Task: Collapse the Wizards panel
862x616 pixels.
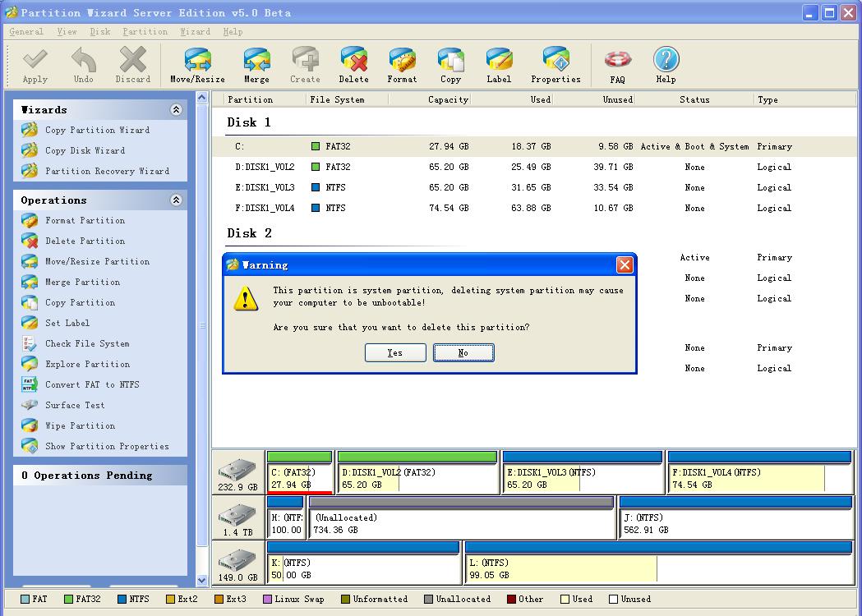Action: pos(176,109)
